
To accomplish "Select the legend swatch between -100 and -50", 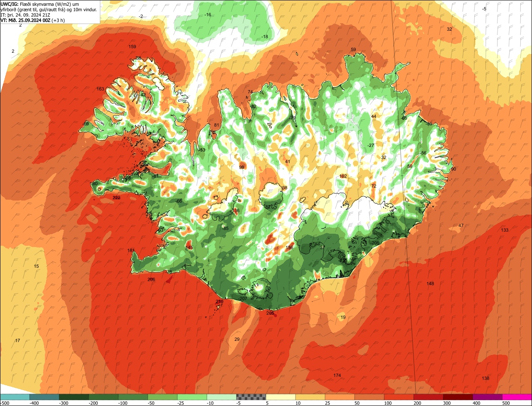I will click(133, 397).
